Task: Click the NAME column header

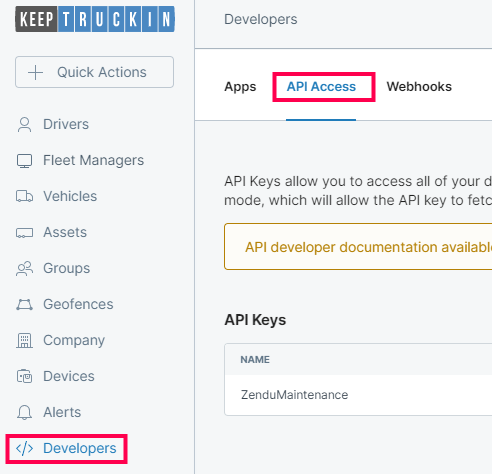Action: pos(255,359)
